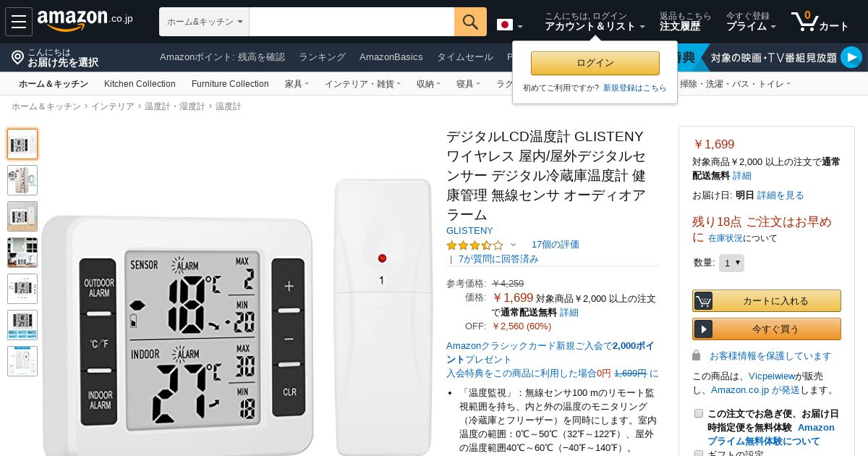Viewport: 868px width, 456px height.
Task: Open the ランキング nav item
Action: point(322,57)
